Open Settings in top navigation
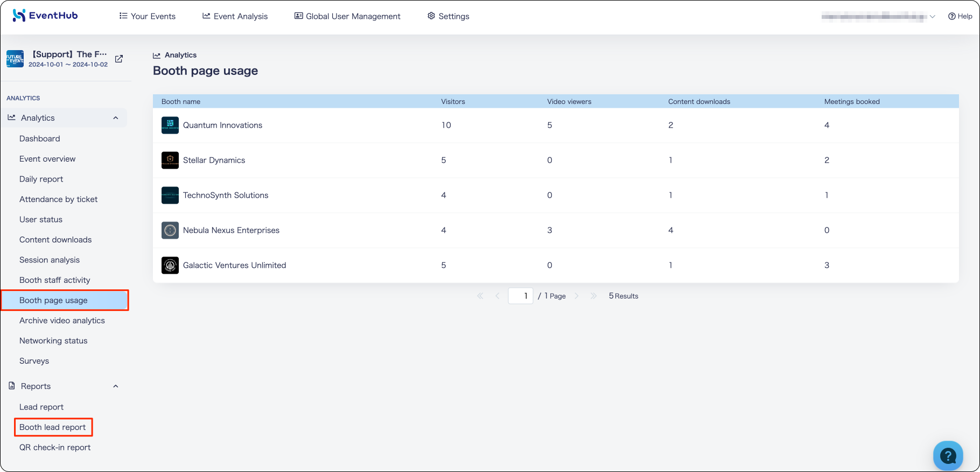Viewport: 980px width, 472px height. coord(449,16)
